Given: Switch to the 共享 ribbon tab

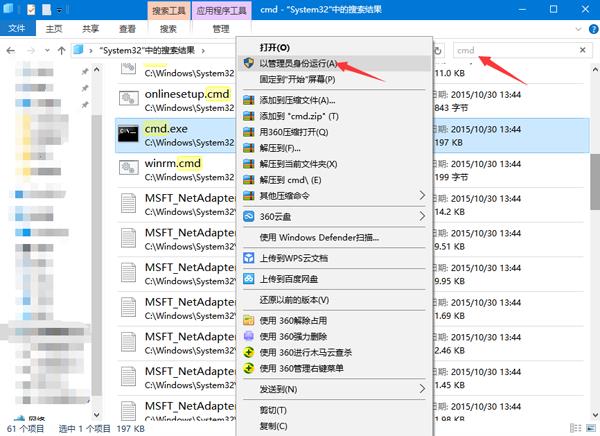Looking at the screenshot, I should (91, 29).
